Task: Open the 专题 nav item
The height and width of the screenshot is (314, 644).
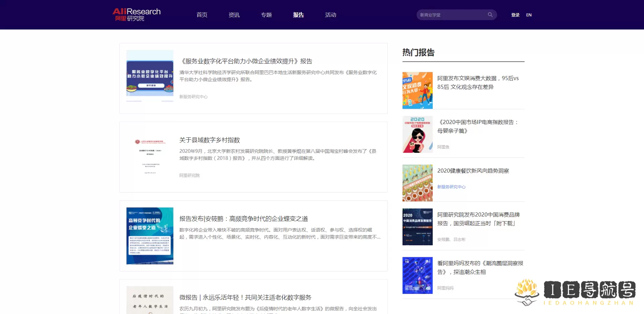Action: [266, 15]
